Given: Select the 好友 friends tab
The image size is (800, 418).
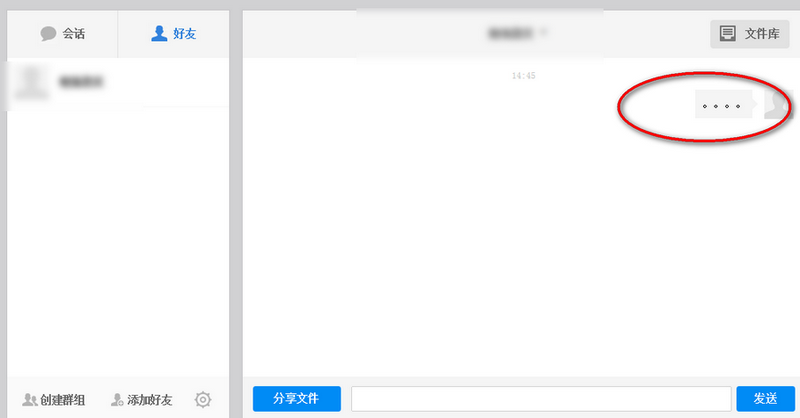Looking at the screenshot, I should pos(173,34).
